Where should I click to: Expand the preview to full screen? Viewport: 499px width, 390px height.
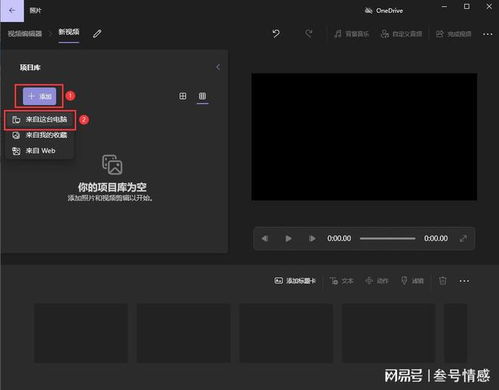tap(463, 238)
